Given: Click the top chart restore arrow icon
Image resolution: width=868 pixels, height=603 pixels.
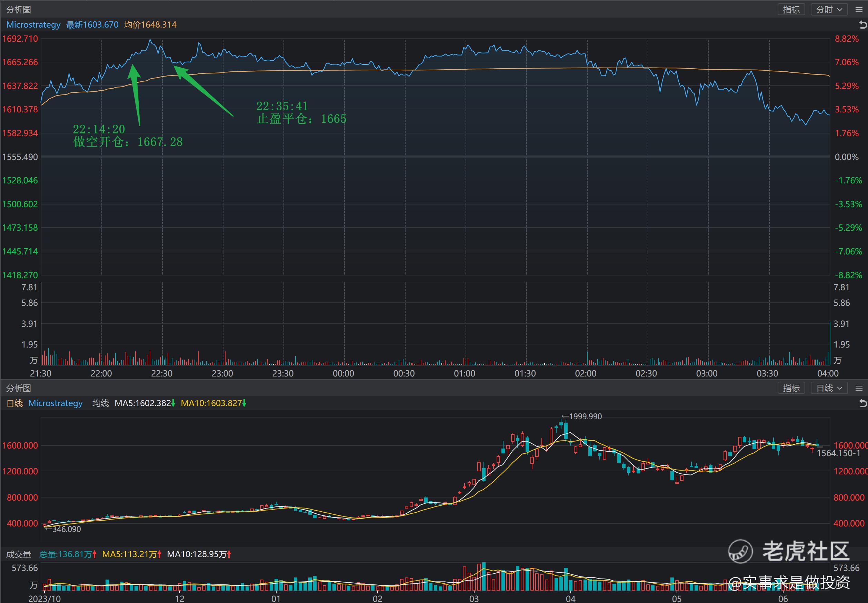Looking at the screenshot, I should (x=863, y=25).
